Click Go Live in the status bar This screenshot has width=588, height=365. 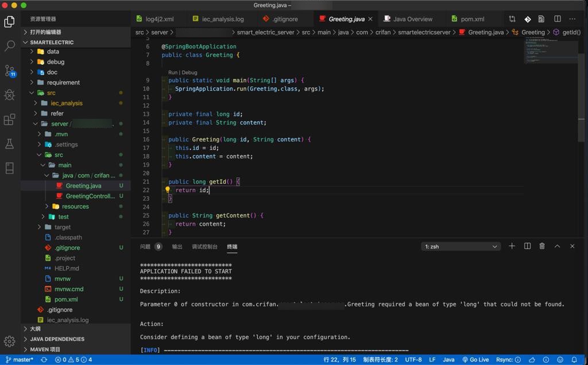coord(475,360)
